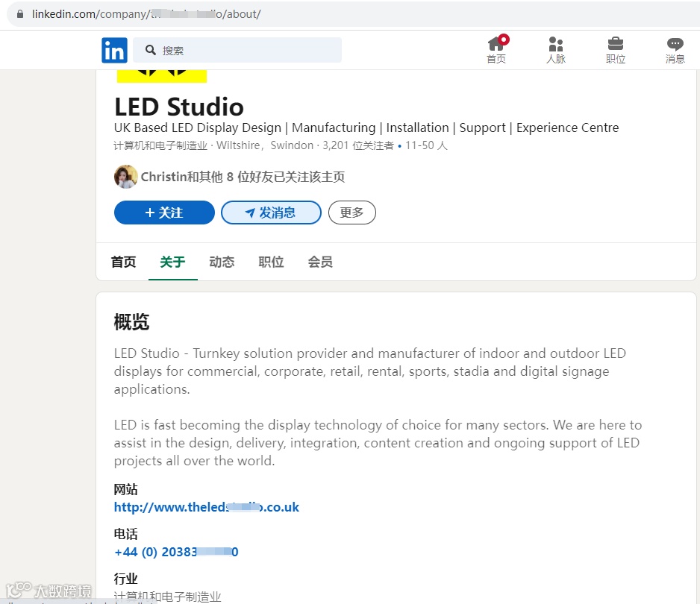Image resolution: width=700 pixels, height=604 pixels.
Task: Click the + 关注 follow button
Action: [x=164, y=213]
